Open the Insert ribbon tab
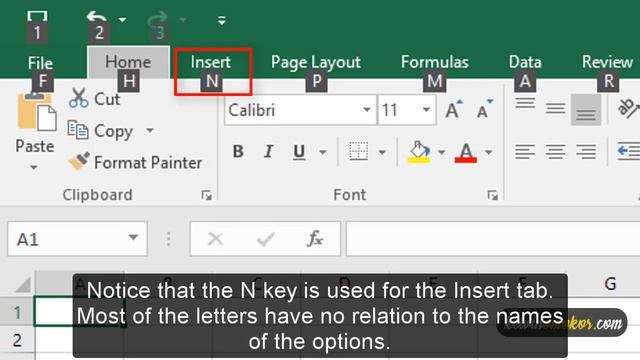Image resolution: width=640 pixels, height=360 pixels. 211,62
